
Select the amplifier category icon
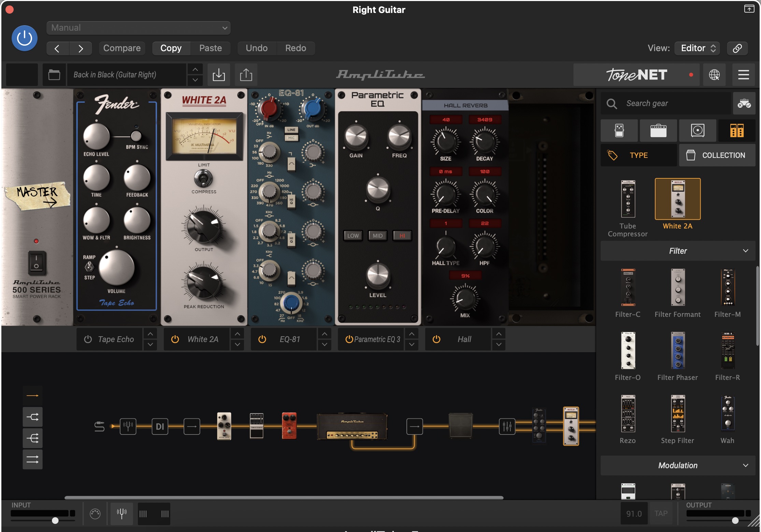(x=658, y=131)
